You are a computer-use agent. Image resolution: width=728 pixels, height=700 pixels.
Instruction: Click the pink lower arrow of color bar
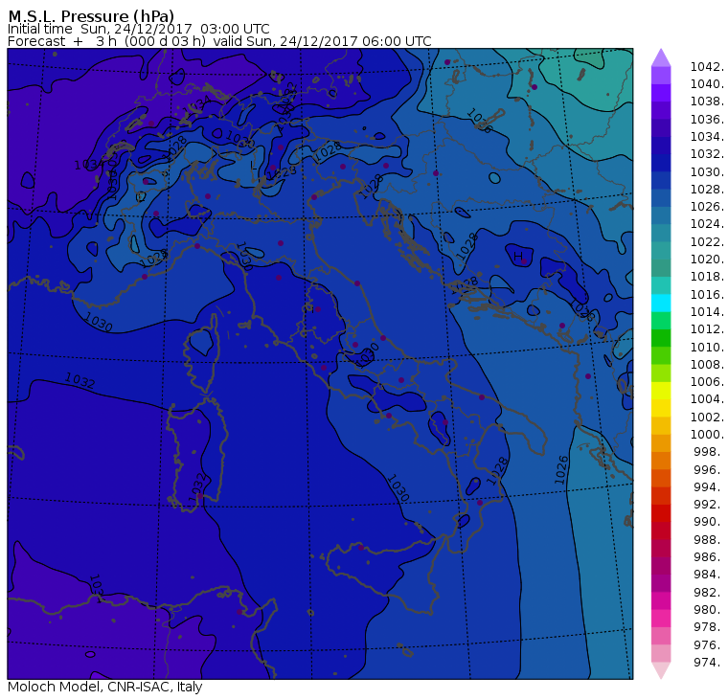click(x=661, y=670)
